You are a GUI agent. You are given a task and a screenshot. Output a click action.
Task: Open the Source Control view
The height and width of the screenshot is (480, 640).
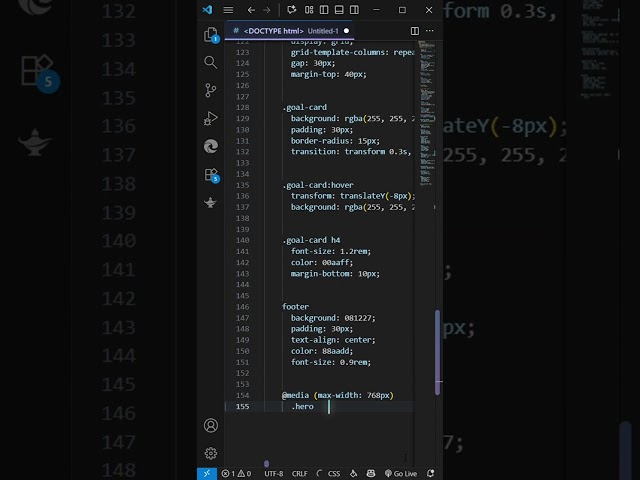[211, 90]
